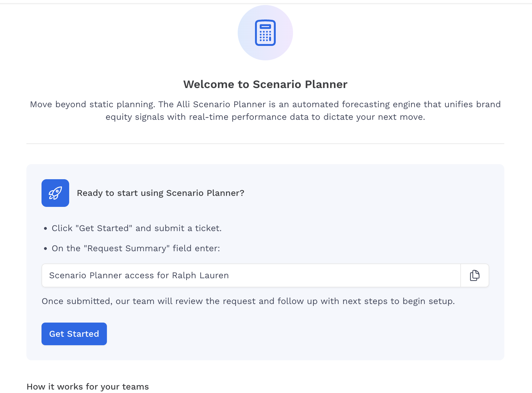Screen dimensions: 532x393
Task: Click the "Ready to start using Scenario Planner?" title
Action: (160, 193)
